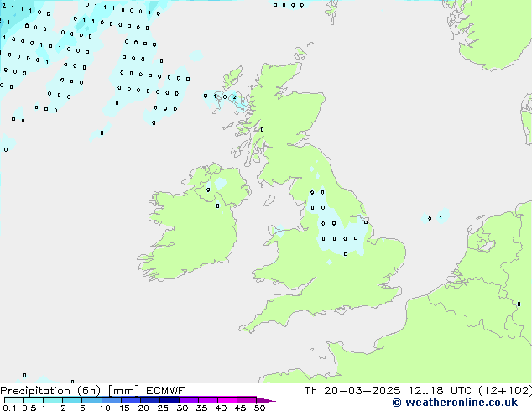
Task: Click the "10" legend scale label
Action: tap(105, 408)
